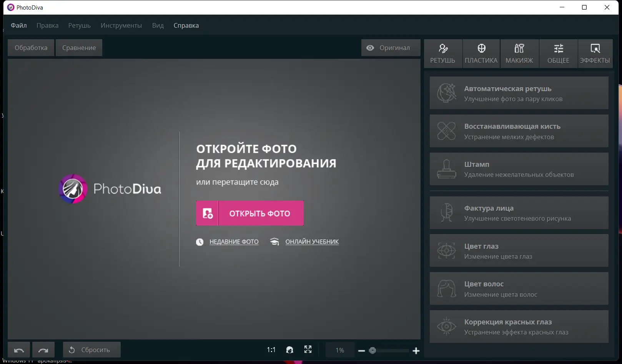Click the Цвет глаз eye icon

[447, 251]
